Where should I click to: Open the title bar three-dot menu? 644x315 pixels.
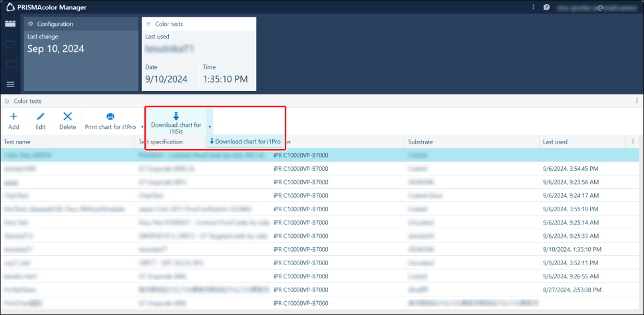(533, 7)
